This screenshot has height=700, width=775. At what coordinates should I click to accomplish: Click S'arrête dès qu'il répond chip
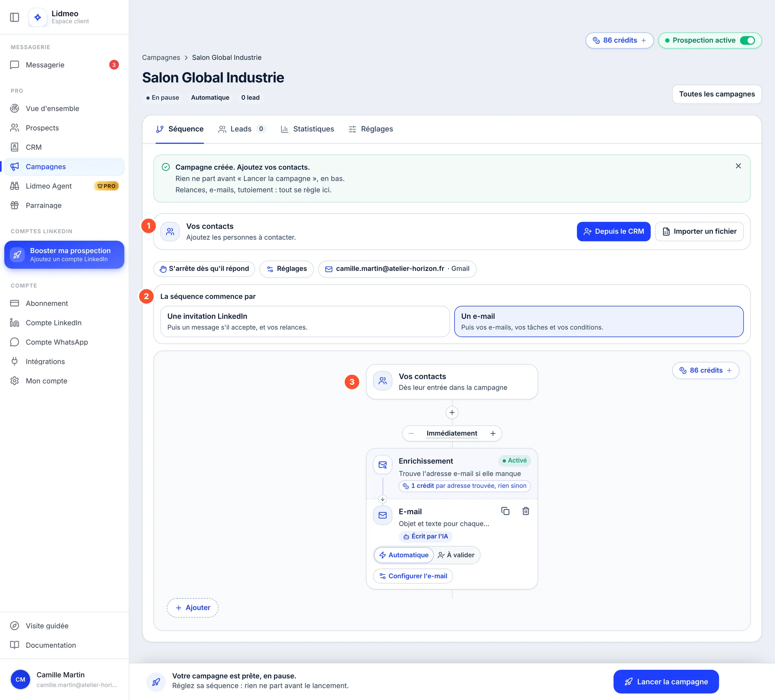(204, 269)
